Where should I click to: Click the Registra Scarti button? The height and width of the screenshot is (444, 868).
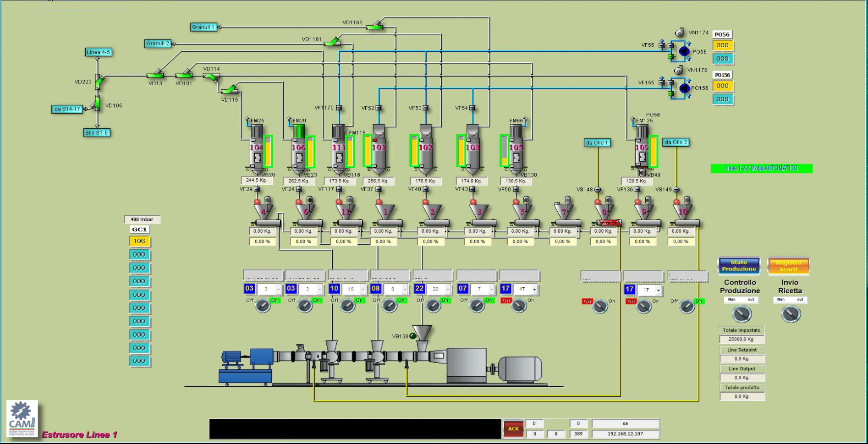[788, 266]
